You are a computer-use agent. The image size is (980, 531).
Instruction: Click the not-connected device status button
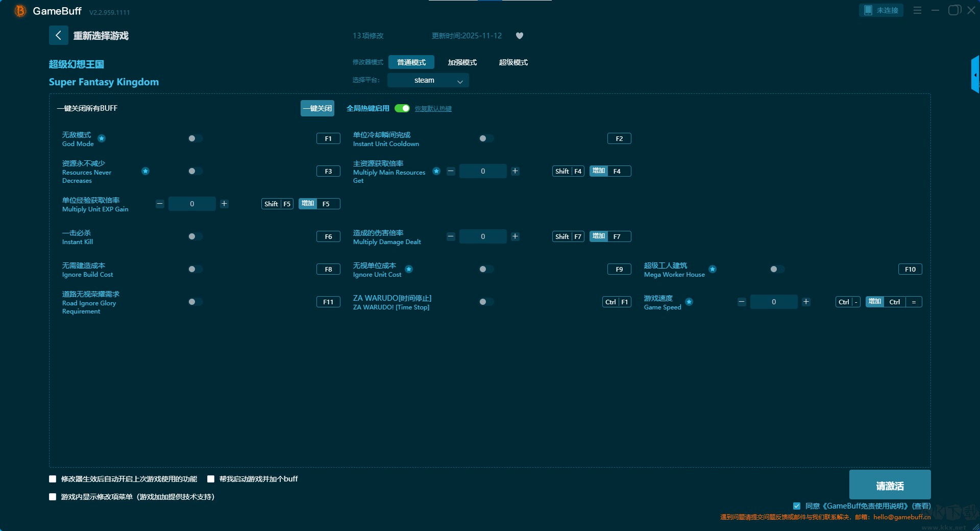coord(881,10)
